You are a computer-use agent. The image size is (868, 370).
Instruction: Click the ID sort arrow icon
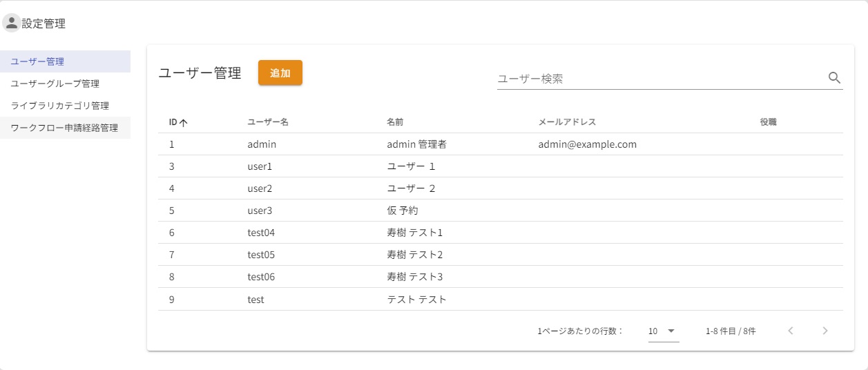pyautogui.click(x=184, y=123)
